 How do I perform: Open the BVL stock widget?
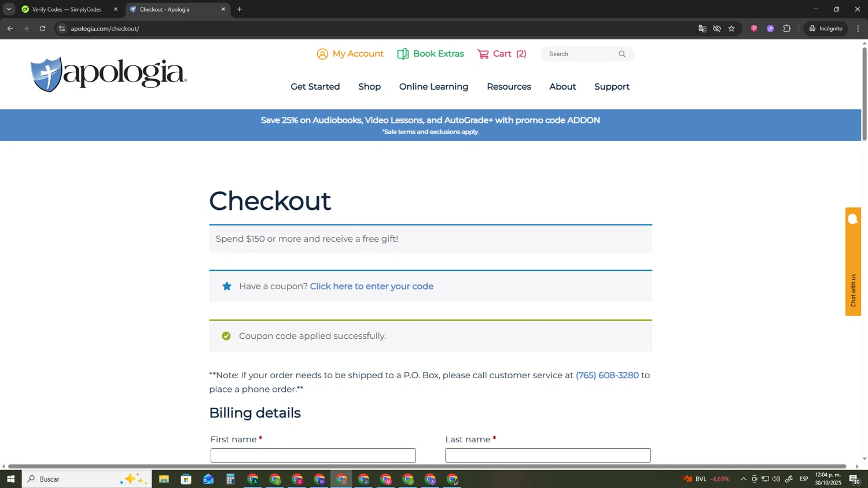click(707, 479)
